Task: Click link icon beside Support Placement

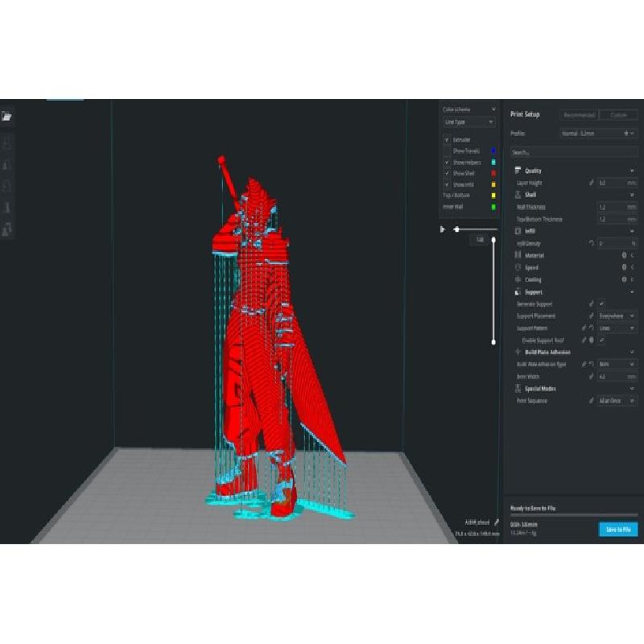Action: (x=592, y=316)
